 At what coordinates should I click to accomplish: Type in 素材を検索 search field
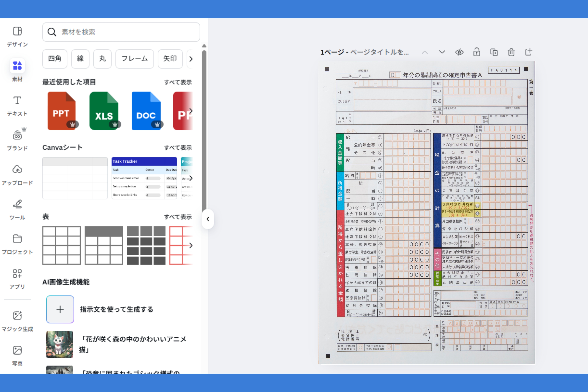[121, 32]
